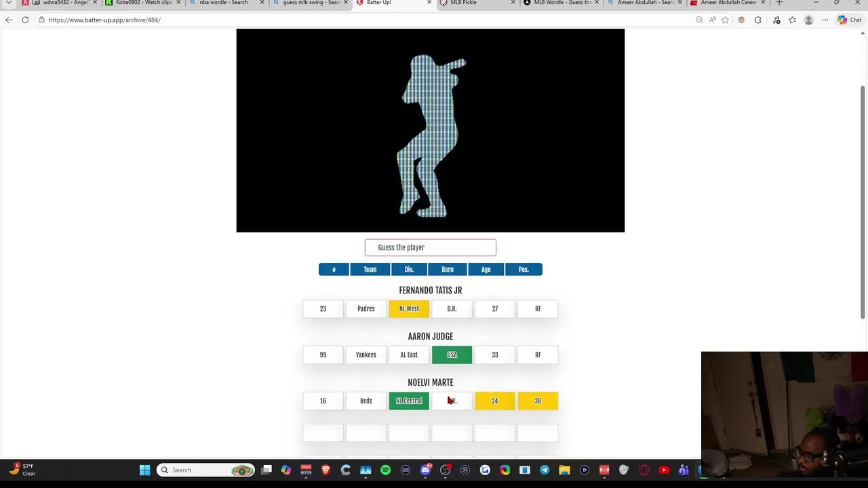Click the green NL Central cell
This screenshot has height=488, width=868.
click(409, 401)
